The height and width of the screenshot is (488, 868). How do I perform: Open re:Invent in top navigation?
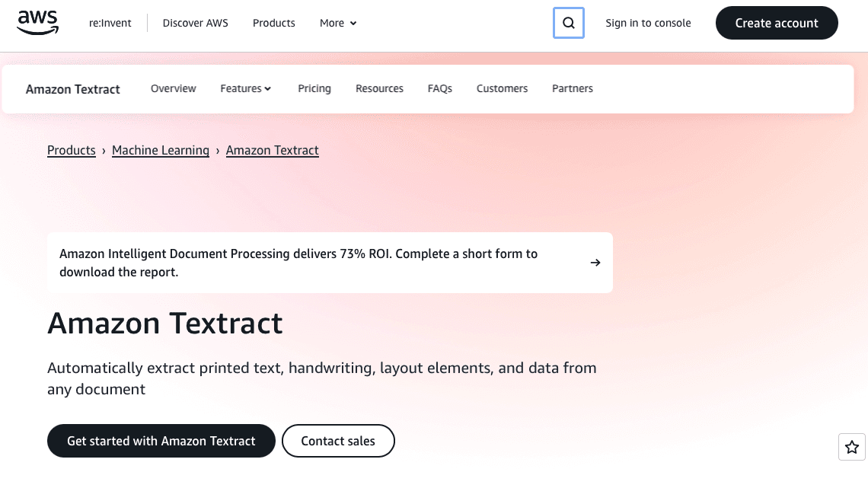click(x=110, y=24)
